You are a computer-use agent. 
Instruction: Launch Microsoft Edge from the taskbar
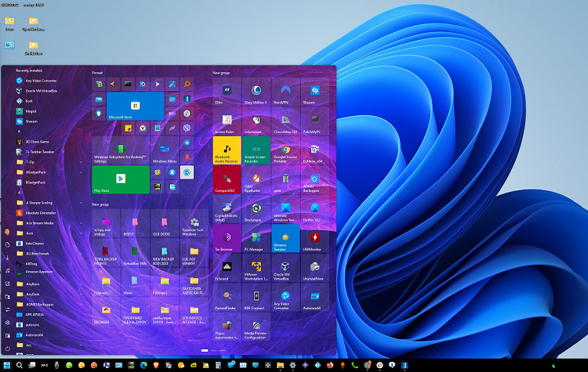coord(143,365)
